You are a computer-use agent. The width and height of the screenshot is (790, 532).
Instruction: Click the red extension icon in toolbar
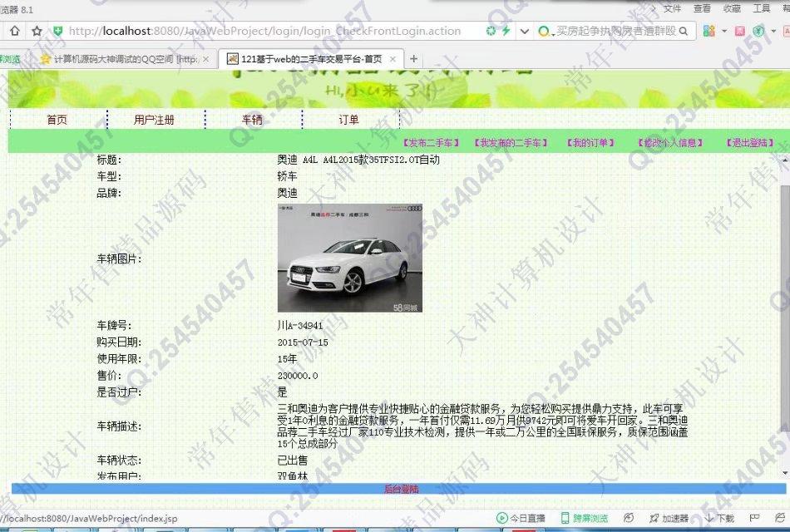coord(739,32)
